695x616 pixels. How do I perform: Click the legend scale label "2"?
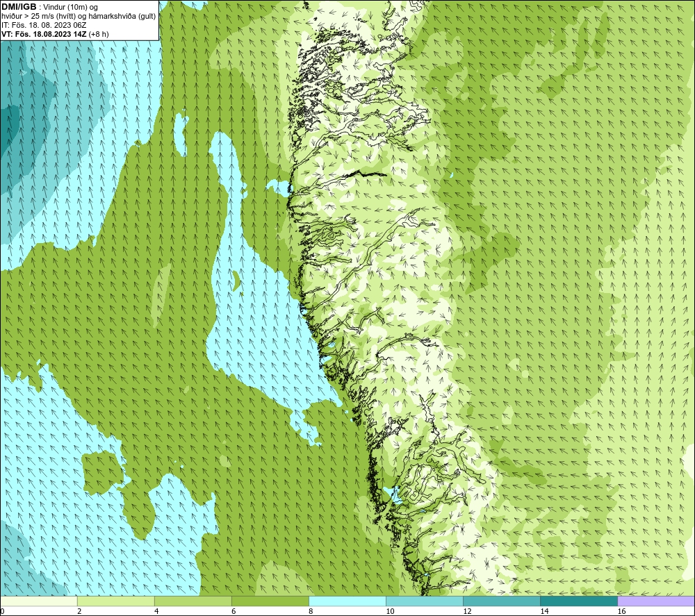coord(79,612)
